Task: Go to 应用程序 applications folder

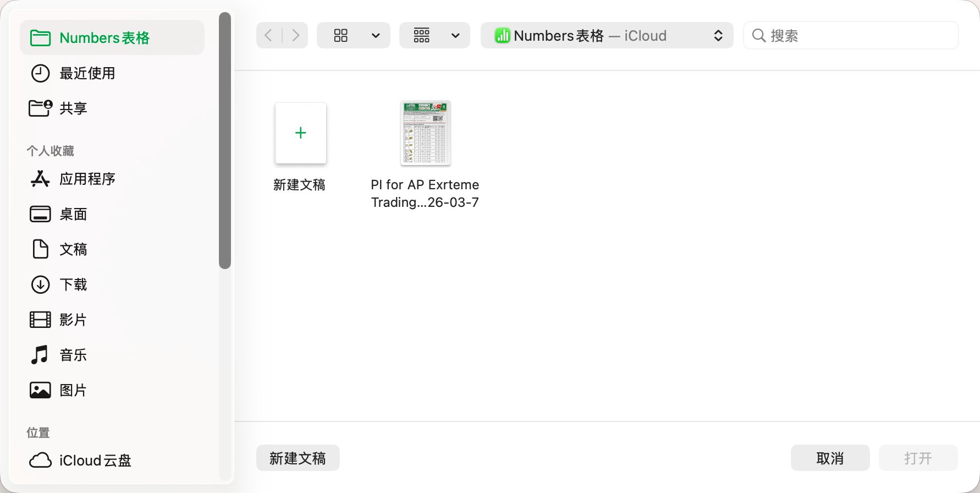Action: point(87,179)
